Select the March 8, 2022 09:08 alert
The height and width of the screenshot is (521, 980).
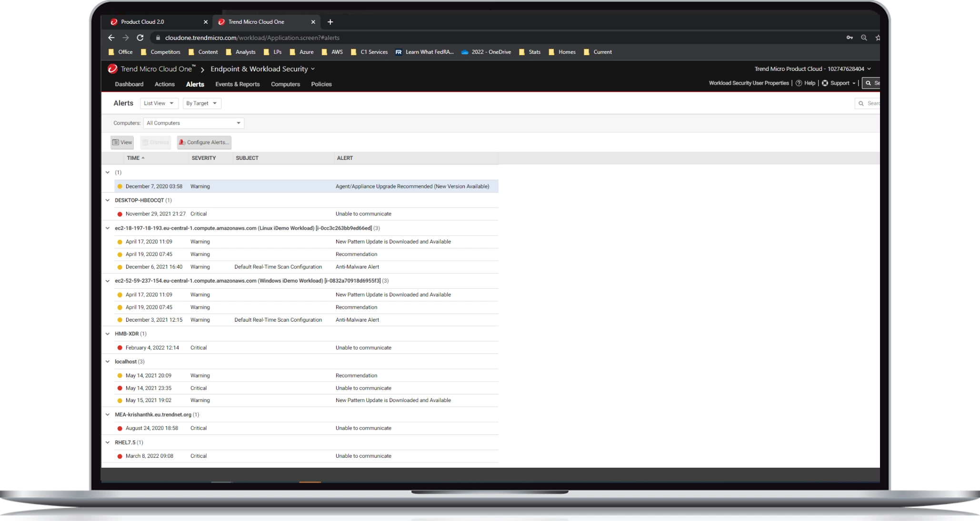[306, 456]
